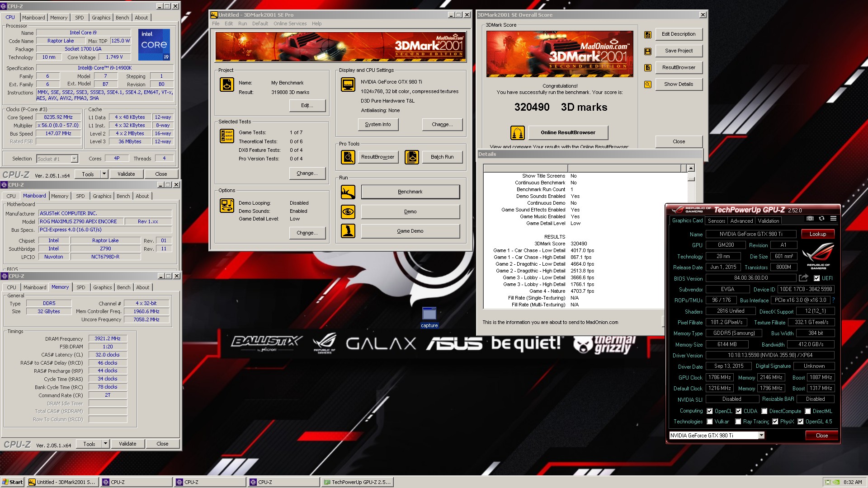This screenshot has height=488, width=868.
Task: Toggle the Vulkan checkbox
Action: pyautogui.click(x=710, y=422)
